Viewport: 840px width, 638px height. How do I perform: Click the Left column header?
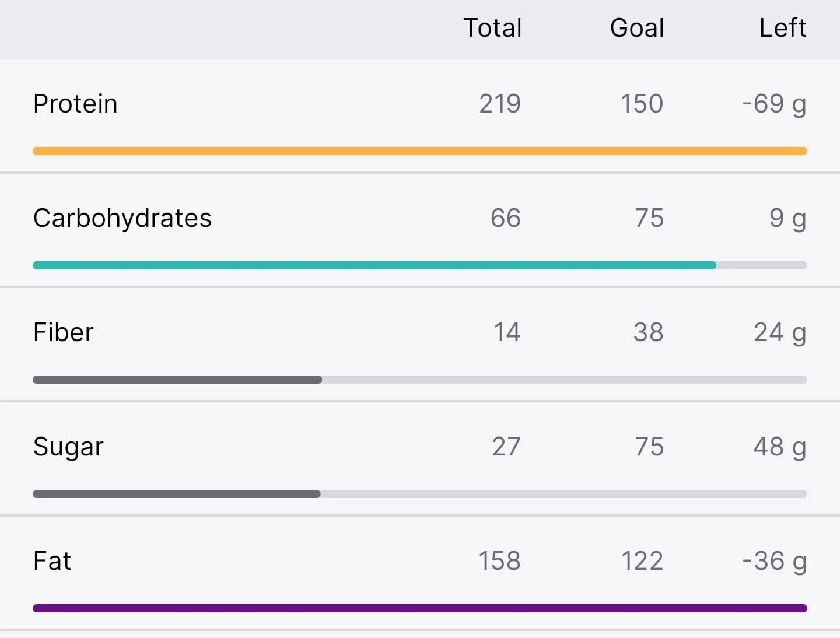point(783,28)
